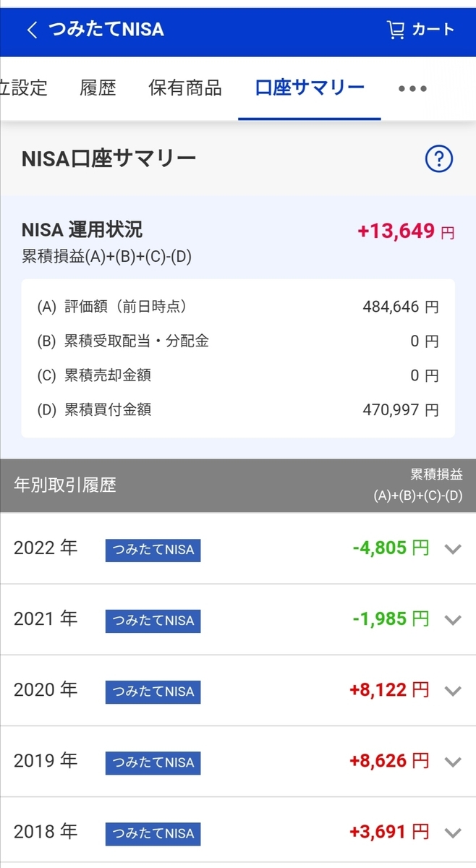Open the cart icon
The height and width of the screenshot is (868, 476).
pyautogui.click(x=396, y=30)
